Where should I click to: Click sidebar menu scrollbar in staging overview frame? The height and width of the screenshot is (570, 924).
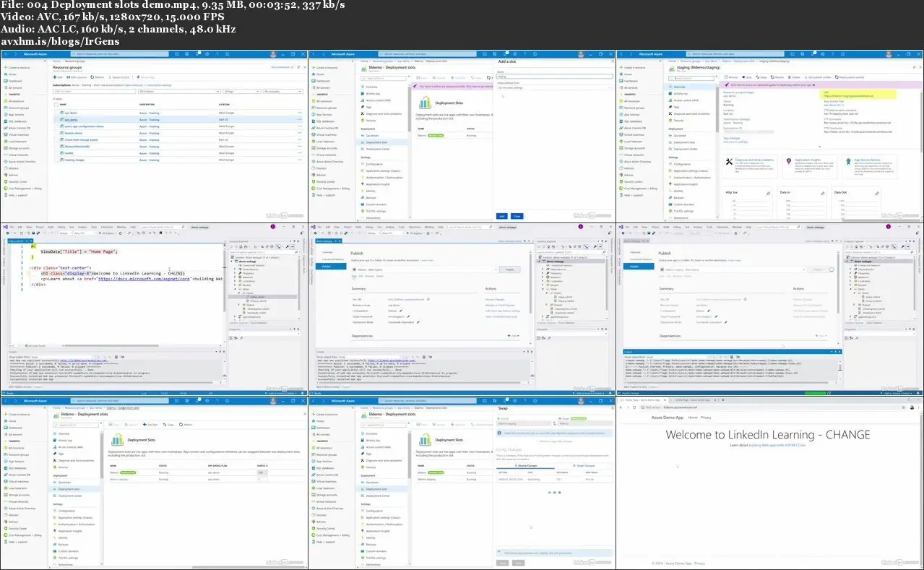coord(717,109)
